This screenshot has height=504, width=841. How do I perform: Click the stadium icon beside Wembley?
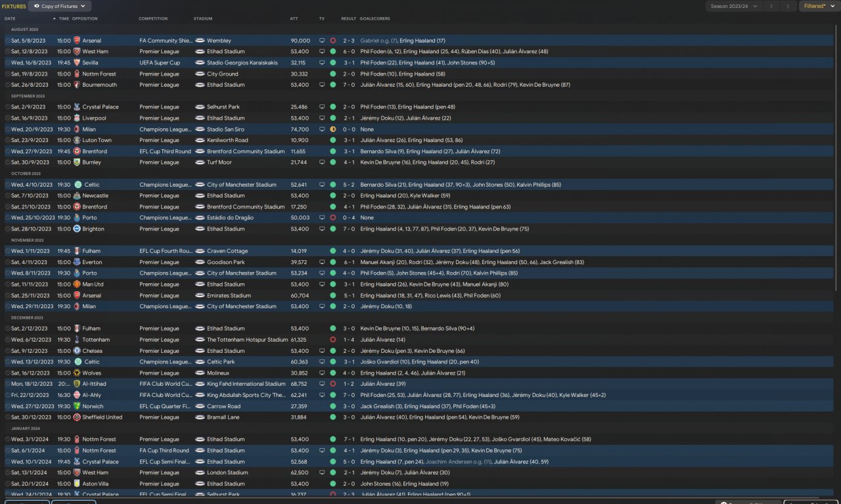pos(200,41)
